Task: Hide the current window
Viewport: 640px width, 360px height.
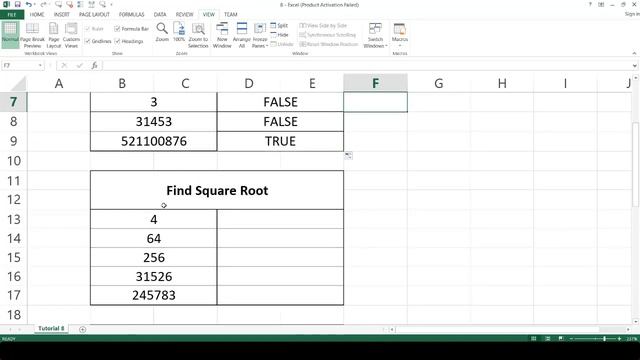Action: pyautogui.click(x=280, y=35)
